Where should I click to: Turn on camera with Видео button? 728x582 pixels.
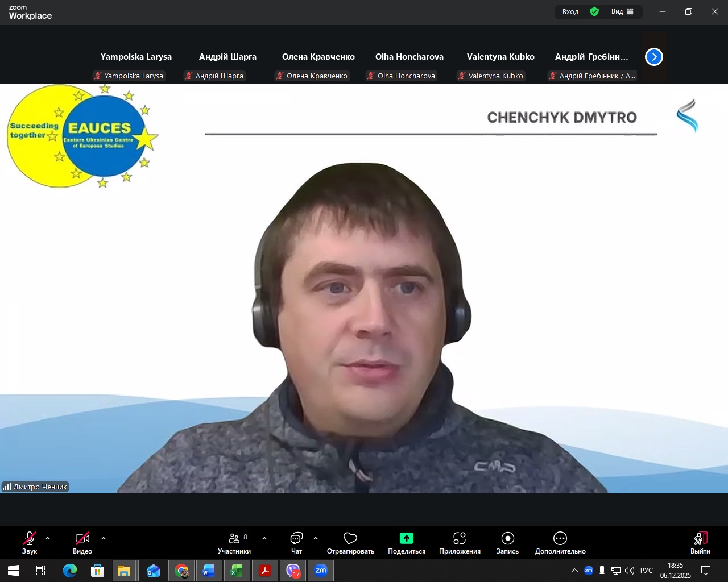coord(82,542)
